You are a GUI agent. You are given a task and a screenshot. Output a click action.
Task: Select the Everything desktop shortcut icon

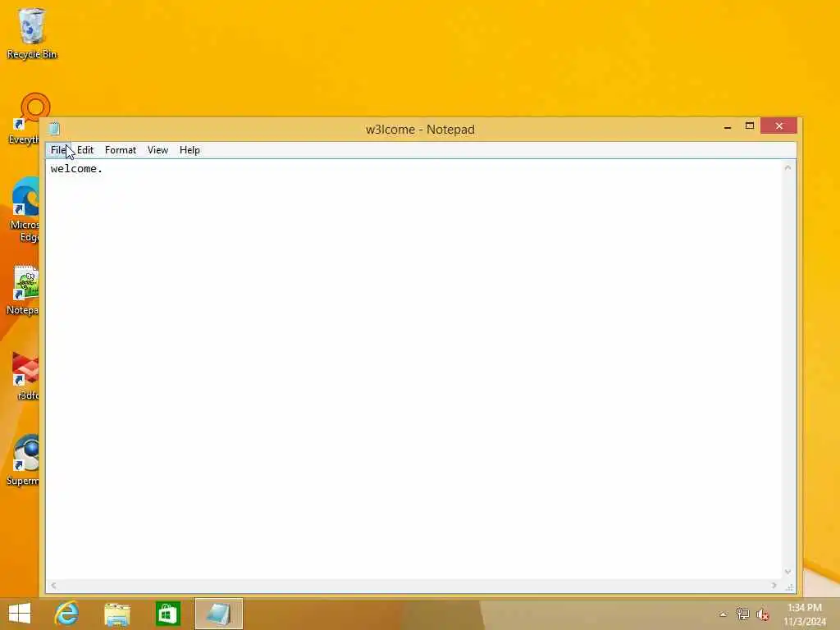pos(24,118)
